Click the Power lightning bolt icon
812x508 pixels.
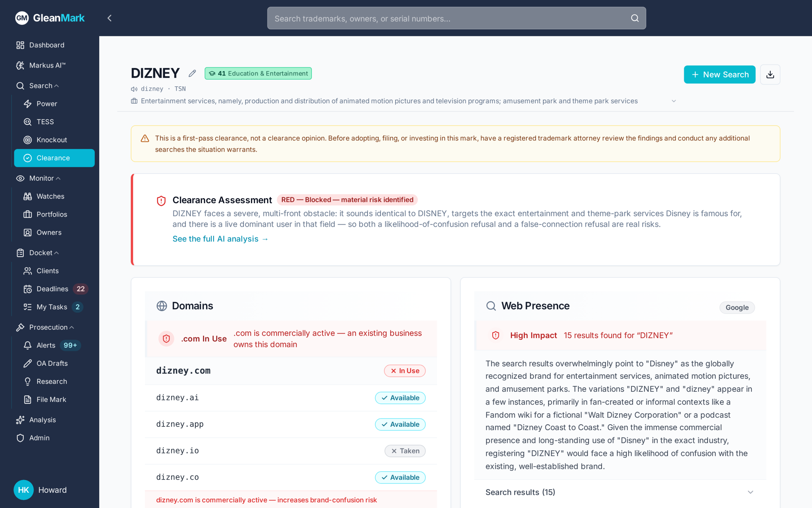28,104
